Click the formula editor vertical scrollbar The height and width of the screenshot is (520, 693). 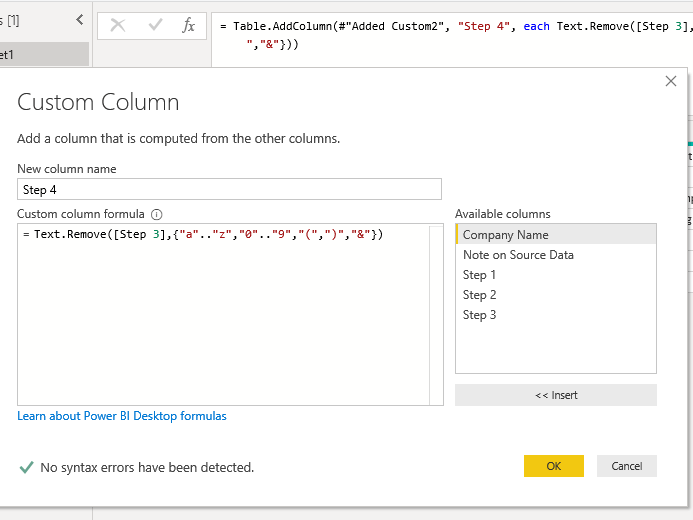point(436,315)
